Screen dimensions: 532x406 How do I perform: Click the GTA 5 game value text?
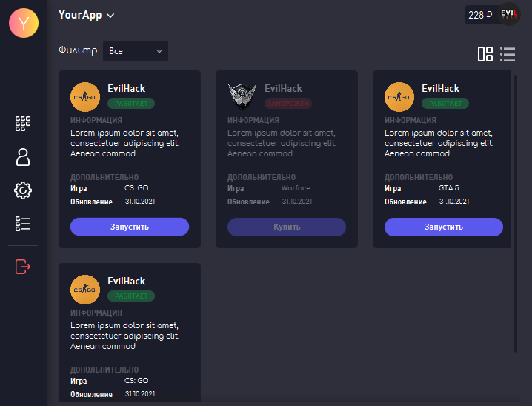448,188
